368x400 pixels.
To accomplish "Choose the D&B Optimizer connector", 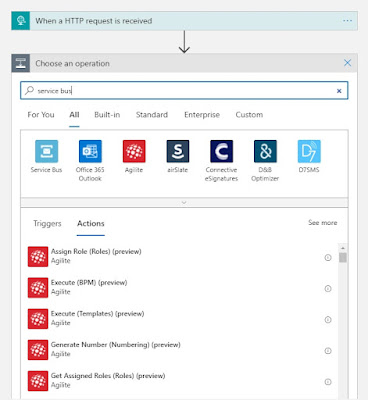I will [x=265, y=151].
